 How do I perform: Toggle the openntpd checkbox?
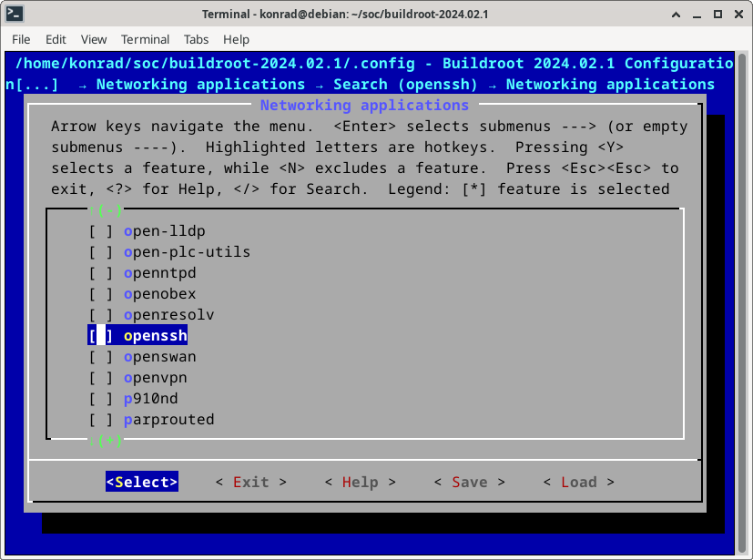(x=101, y=273)
